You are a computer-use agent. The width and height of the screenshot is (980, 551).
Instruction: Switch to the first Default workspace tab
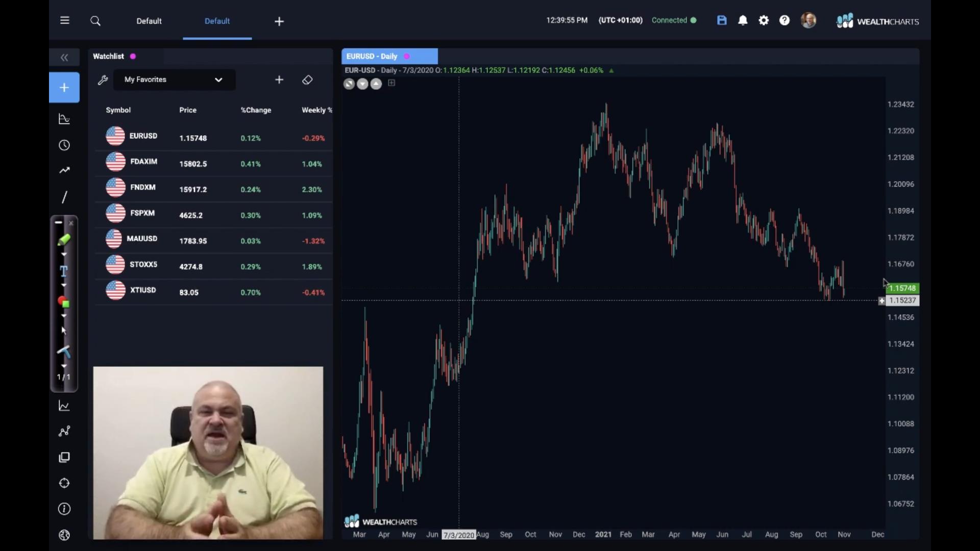click(x=149, y=21)
